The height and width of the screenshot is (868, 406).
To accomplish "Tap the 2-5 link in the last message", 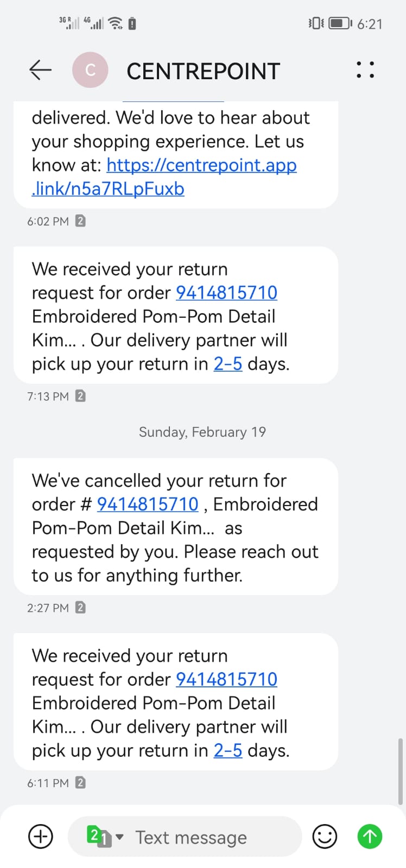I will (x=227, y=751).
